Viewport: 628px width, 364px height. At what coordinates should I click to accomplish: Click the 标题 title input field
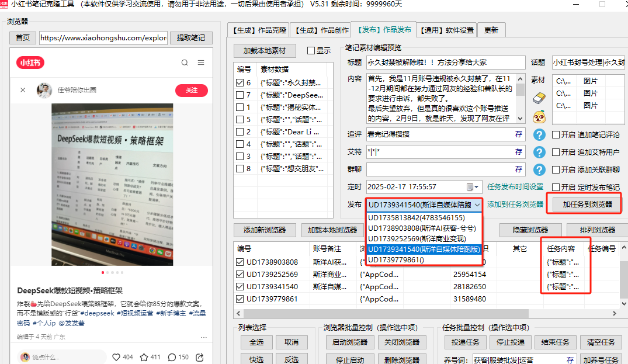click(x=446, y=63)
